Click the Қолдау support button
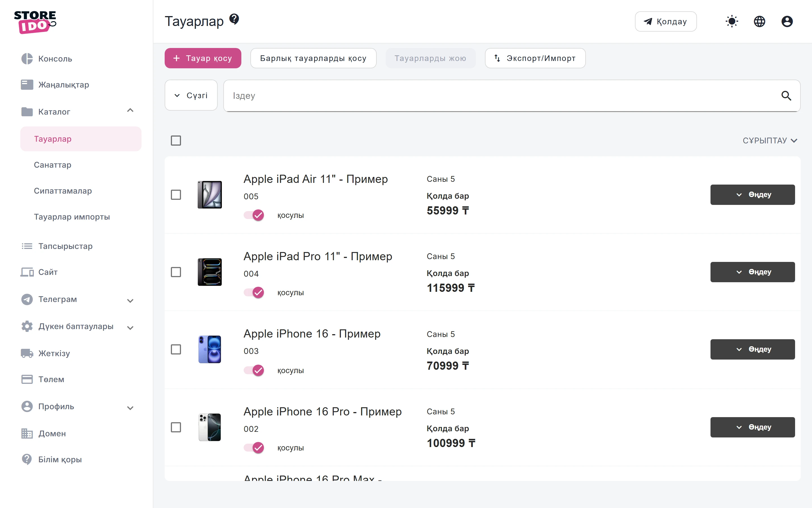812x508 pixels. click(x=665, y=21)
